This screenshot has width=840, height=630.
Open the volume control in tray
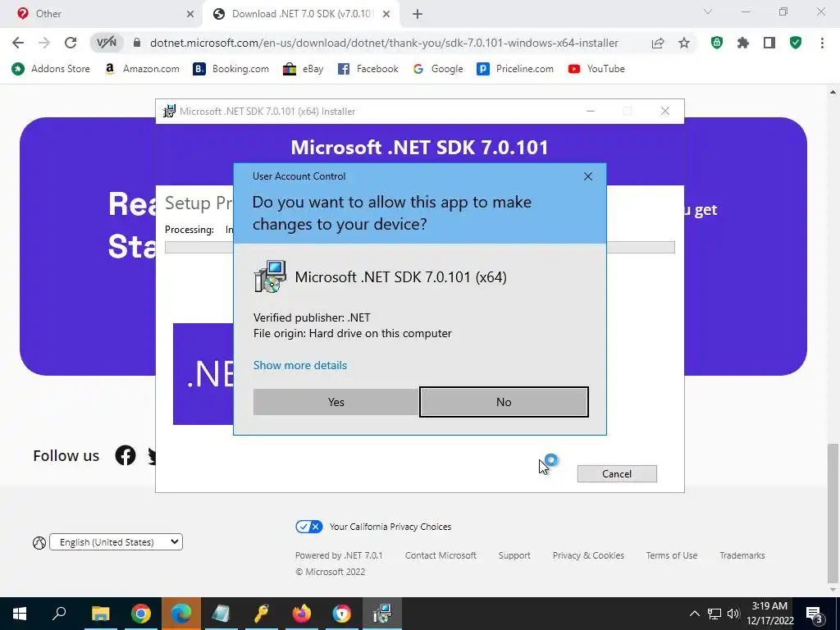tap(733, 614)
